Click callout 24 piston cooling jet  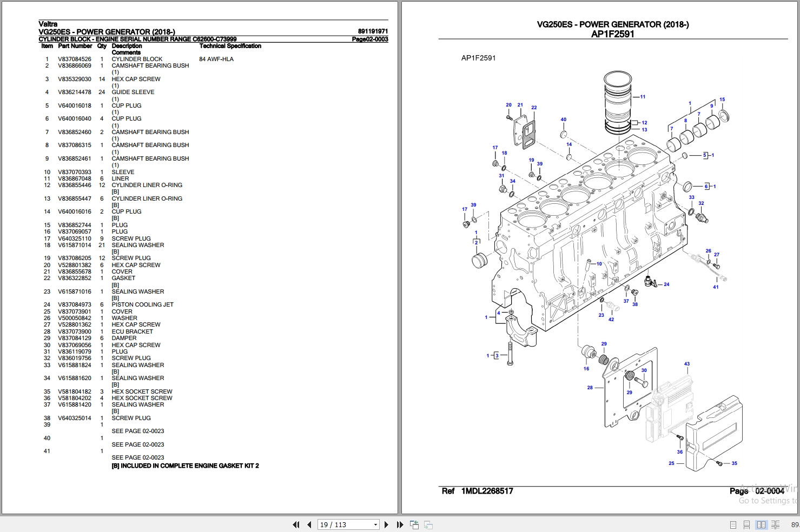pyautogui.click(x=666, y=284)
